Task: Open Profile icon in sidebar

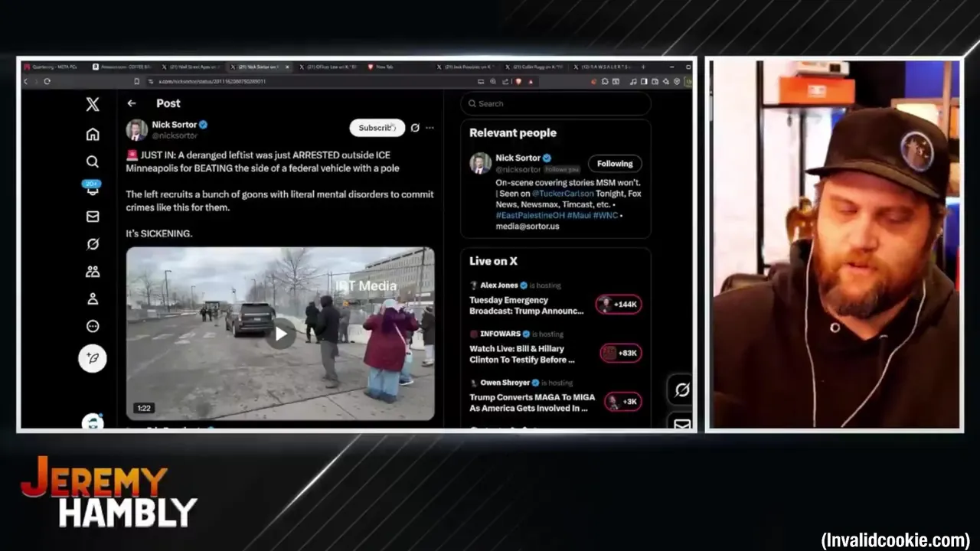Action: pyautogui.click(x=93, y=299)
